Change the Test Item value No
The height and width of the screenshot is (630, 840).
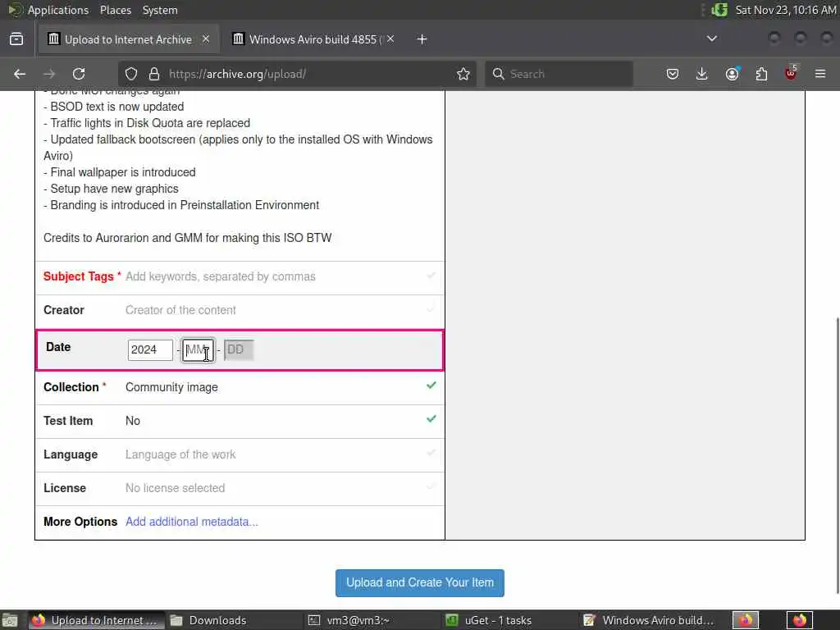[x=133, y=421]
